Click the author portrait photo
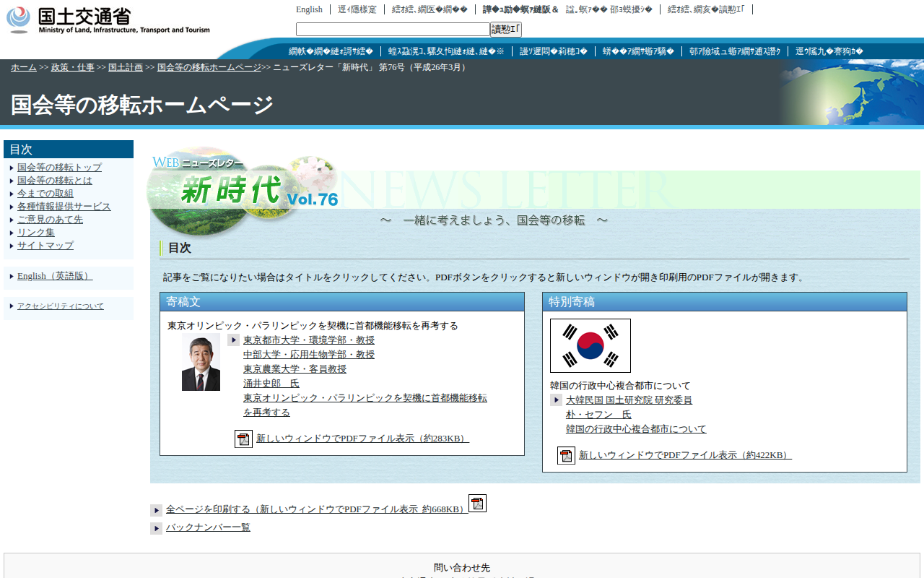924x578 pixels. point(201,363)
